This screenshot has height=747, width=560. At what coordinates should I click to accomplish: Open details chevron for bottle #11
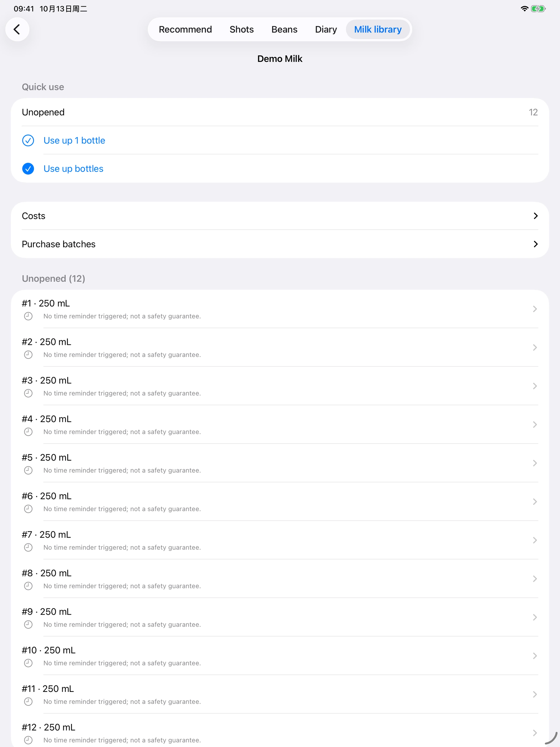pos(535,694)
